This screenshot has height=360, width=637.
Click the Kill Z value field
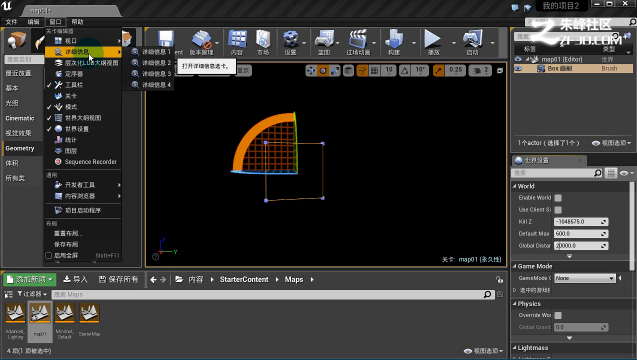tap(581, 222)
